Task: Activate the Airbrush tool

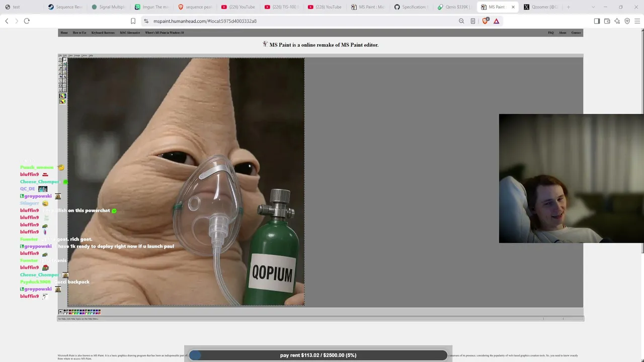Action: [x=60, y=76]
